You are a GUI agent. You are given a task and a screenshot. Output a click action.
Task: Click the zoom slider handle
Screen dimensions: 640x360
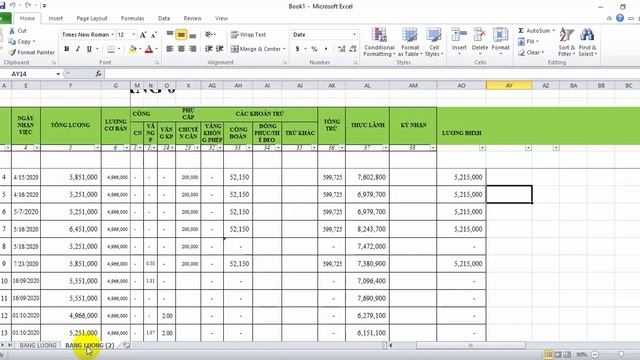coord(621,355)
